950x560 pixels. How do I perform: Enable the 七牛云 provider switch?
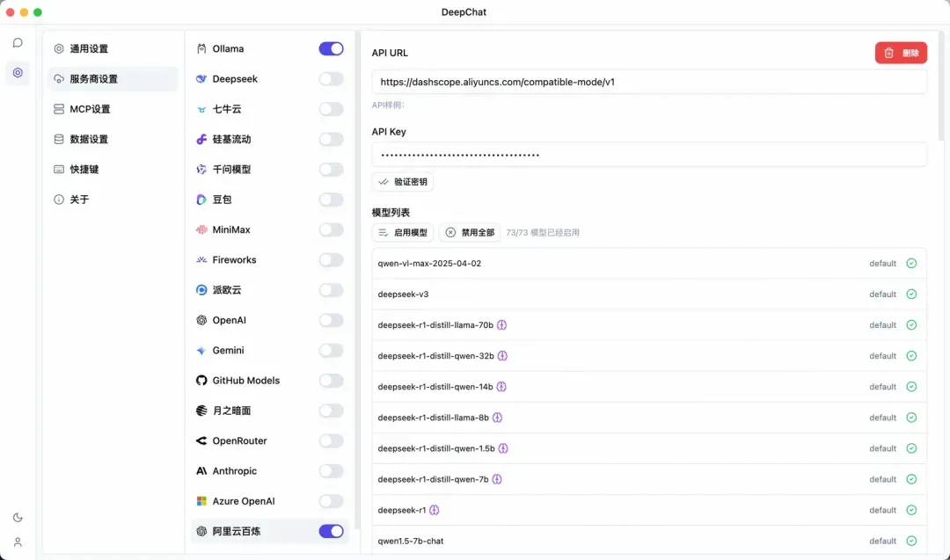coord(332,109)
